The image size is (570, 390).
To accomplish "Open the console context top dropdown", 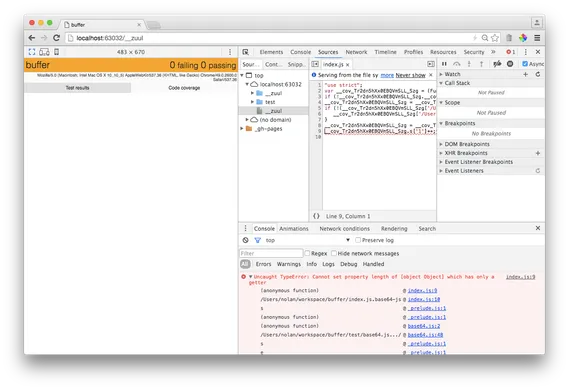I will 308,240.
